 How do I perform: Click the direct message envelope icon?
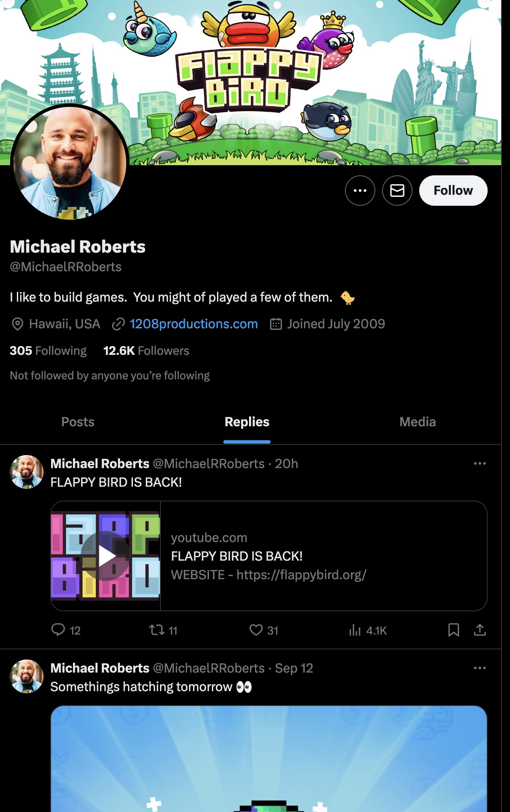point(397,191)
